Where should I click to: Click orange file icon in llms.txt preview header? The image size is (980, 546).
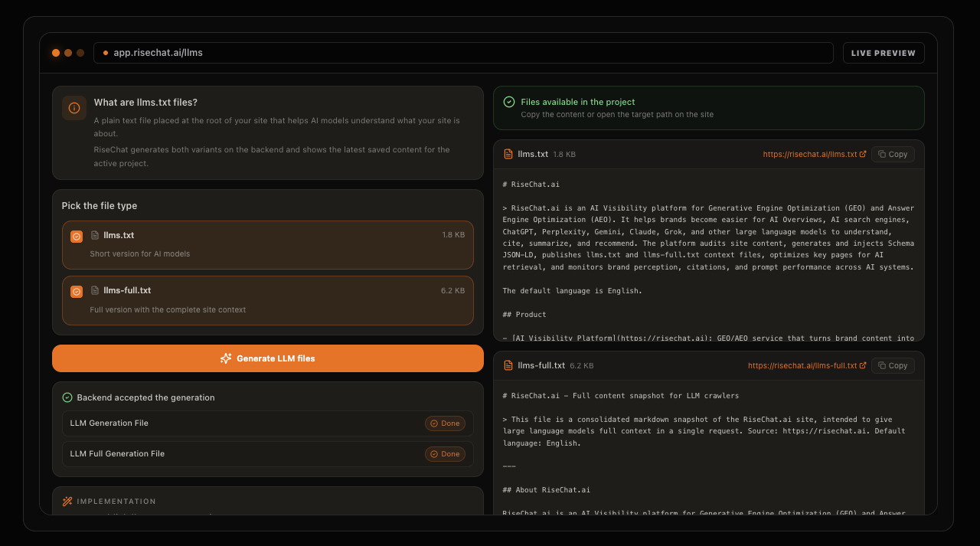point(508,154)
